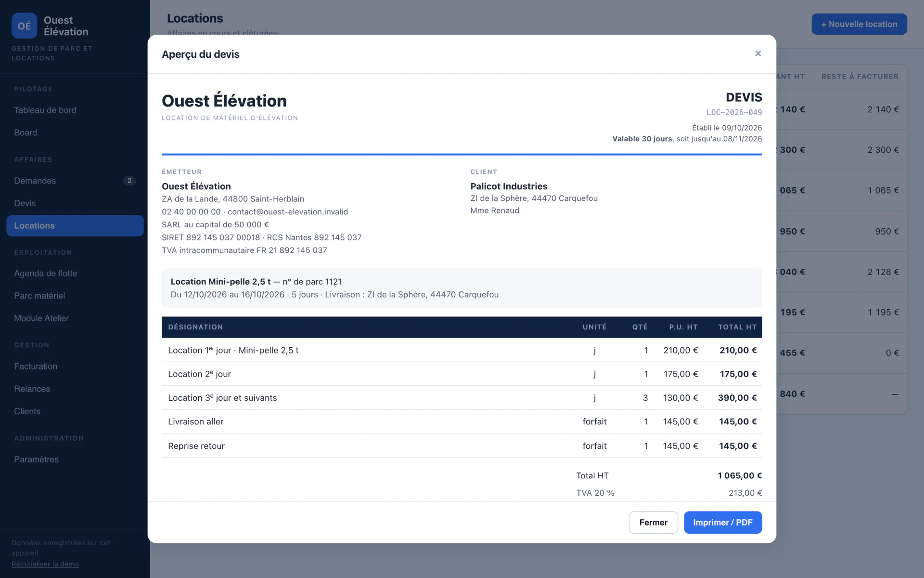Click the Ouest Élévation sidebar title
This screenshot has width=924, height=578.
point(66,26)
